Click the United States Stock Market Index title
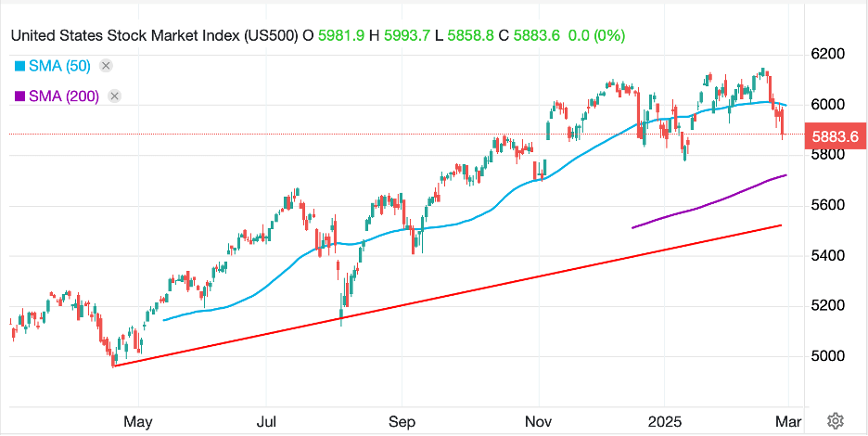This screenshot has height=436, width=868. coord(154,35)
